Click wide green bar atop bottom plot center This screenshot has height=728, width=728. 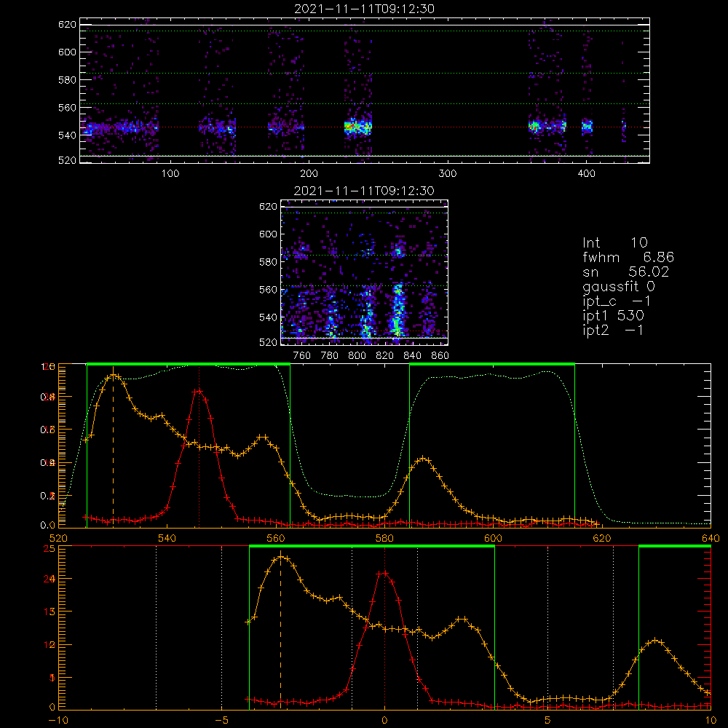[x=372, y=546]
